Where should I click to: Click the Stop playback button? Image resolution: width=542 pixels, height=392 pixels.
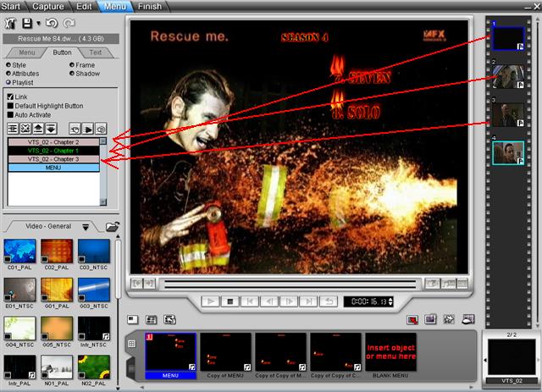(230, 301)
